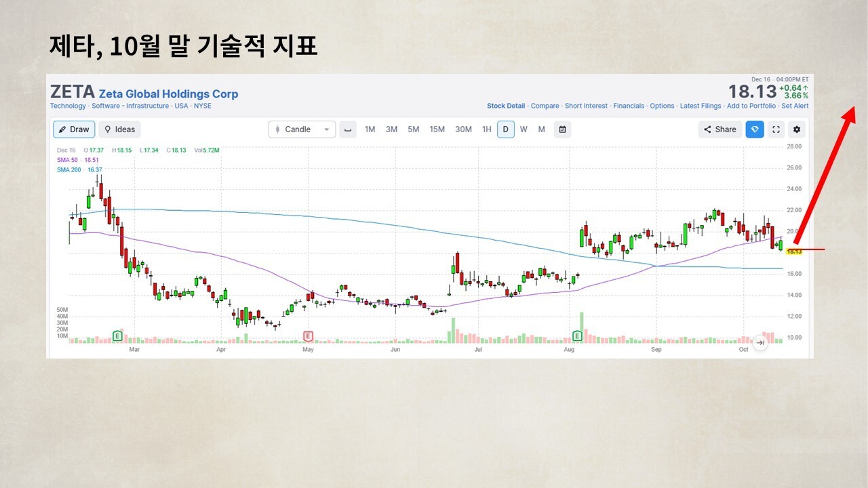The height and width of the screenshot is (488, 868).
Task: Select the 30M timeframe
Action: 464,129
